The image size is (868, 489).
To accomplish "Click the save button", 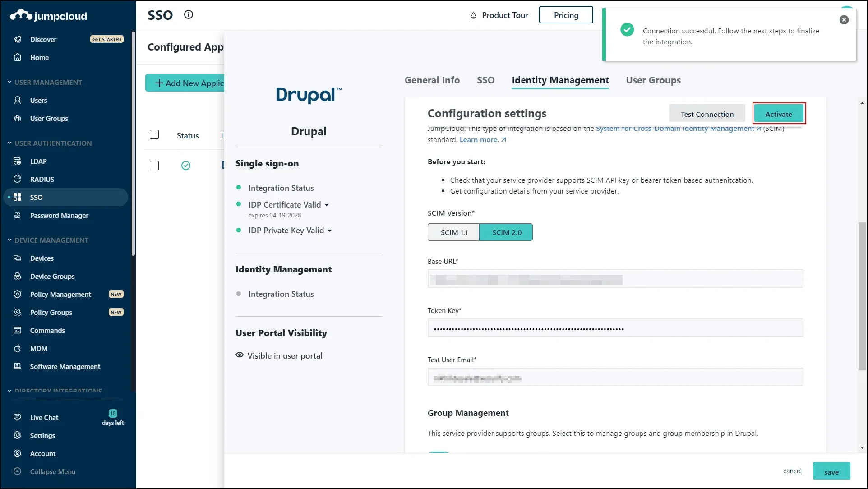I will pos(831,472).
